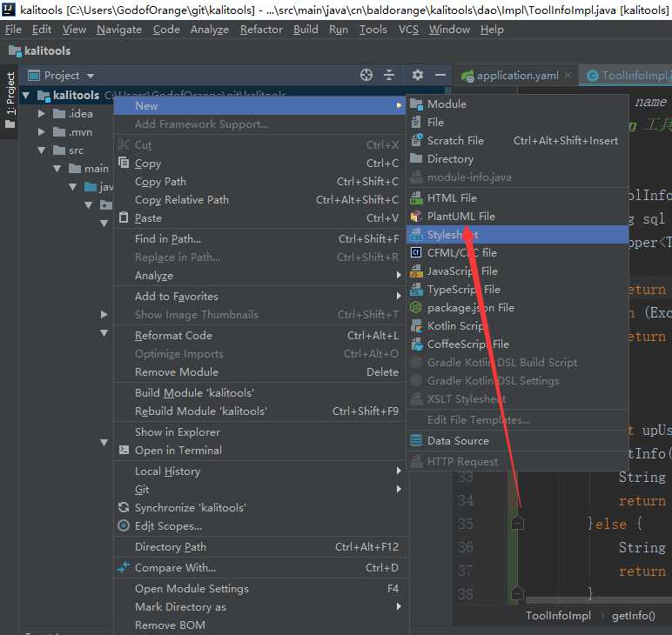Close the application.yaml tab
The image size is (672, 635).
click(568, 76)
